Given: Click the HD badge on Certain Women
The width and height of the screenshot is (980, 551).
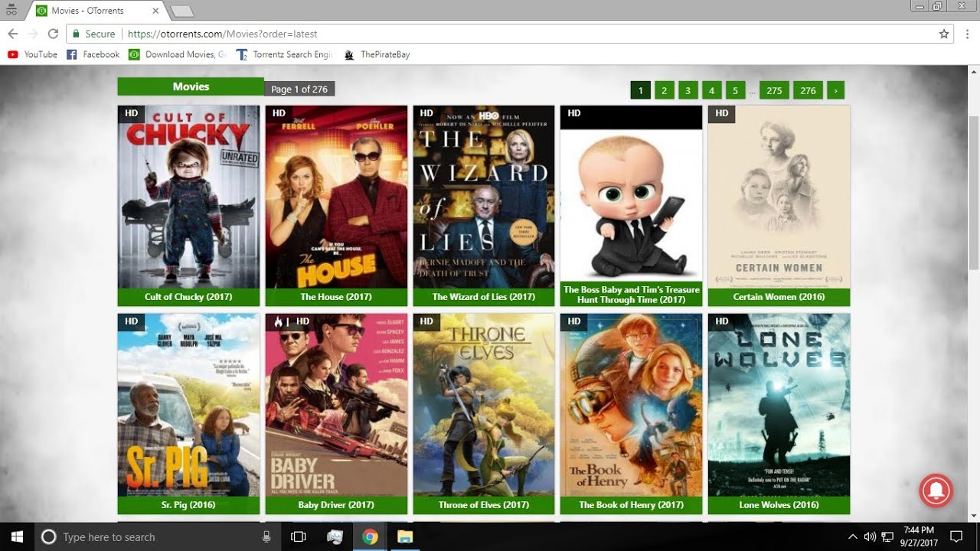Looking at the screenshot, I should pos(722,113).
